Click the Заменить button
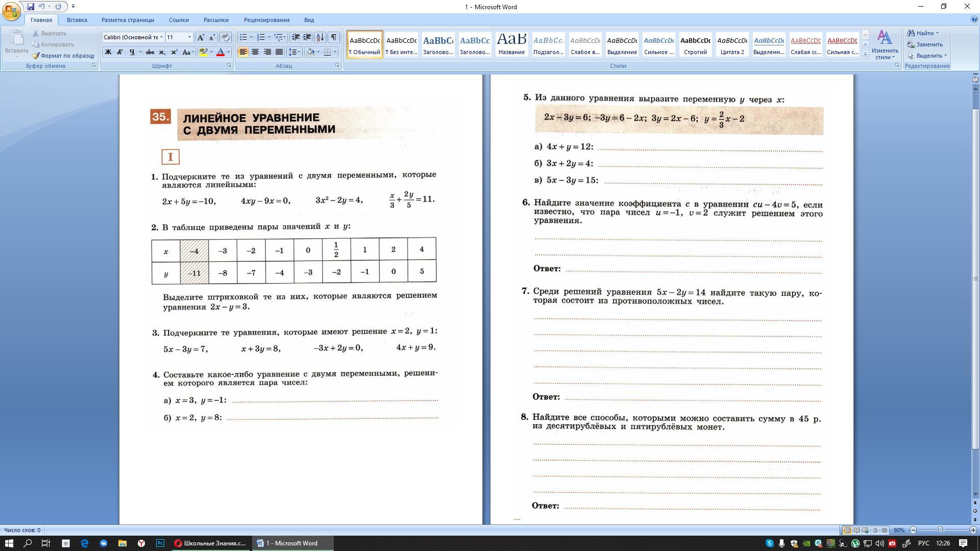The height and width of the screenshot is (551, 980). [928, 44]
